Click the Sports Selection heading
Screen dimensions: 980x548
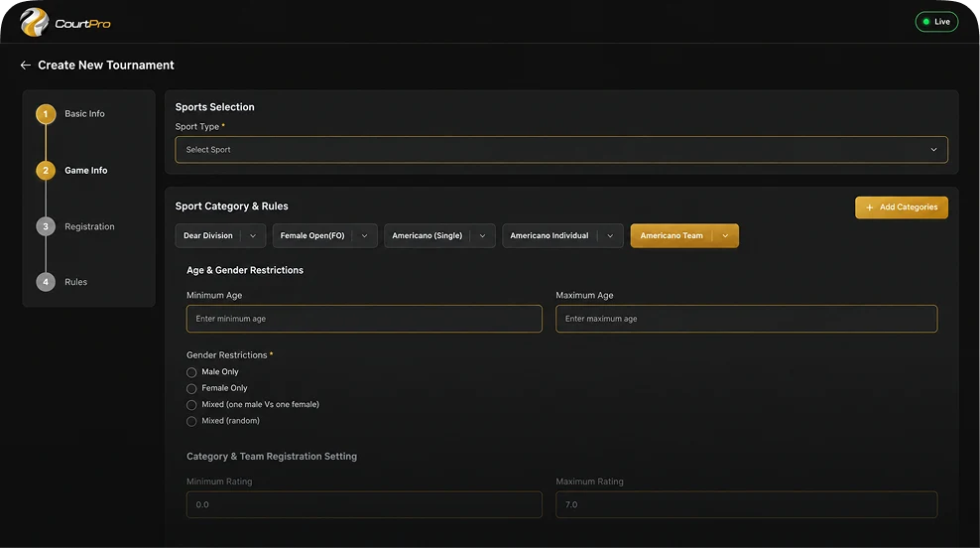click(x=214, y=107)
